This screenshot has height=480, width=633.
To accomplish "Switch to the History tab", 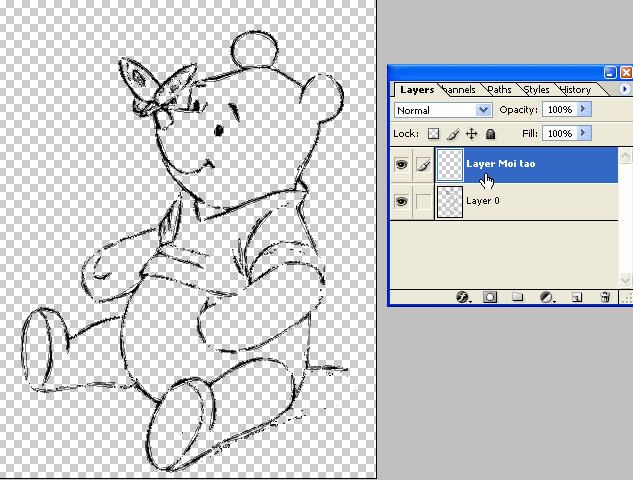I will pos(576,90).
